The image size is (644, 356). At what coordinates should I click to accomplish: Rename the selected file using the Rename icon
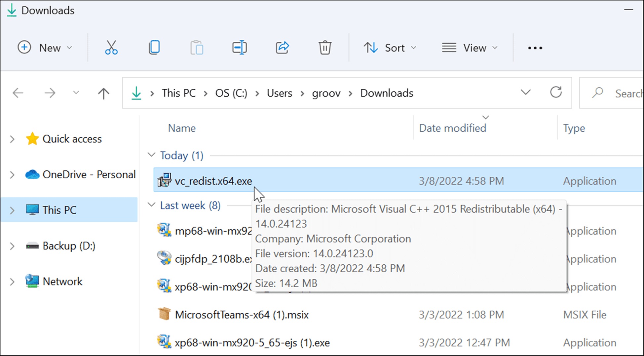tap(239, 47)
